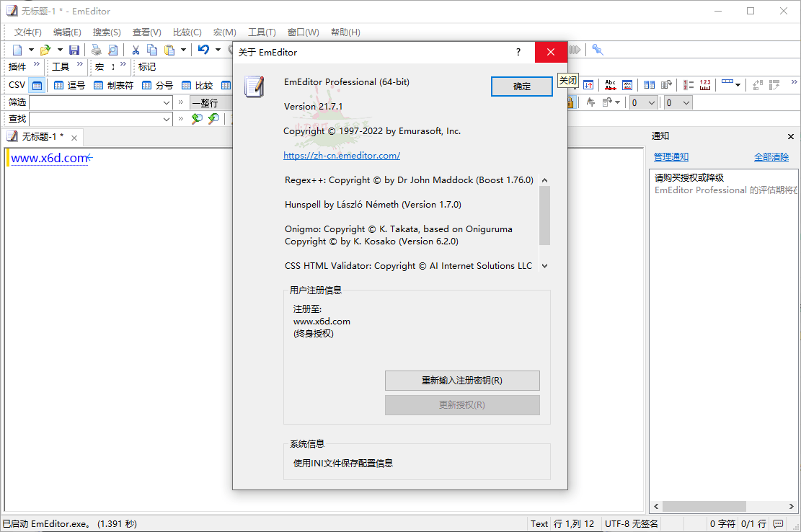The height and width of the screenshot is (532, 801).
Task: Click the status bar comment bubble icon
Action: [778, 523]
